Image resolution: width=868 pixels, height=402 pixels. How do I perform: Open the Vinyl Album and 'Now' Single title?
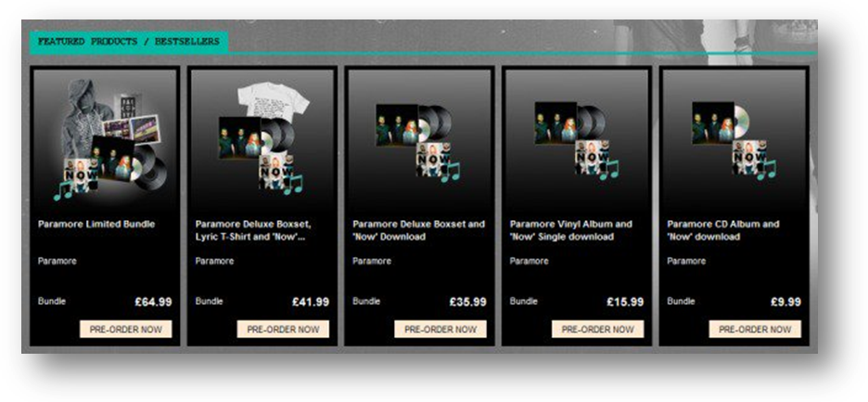coord(570,230)
